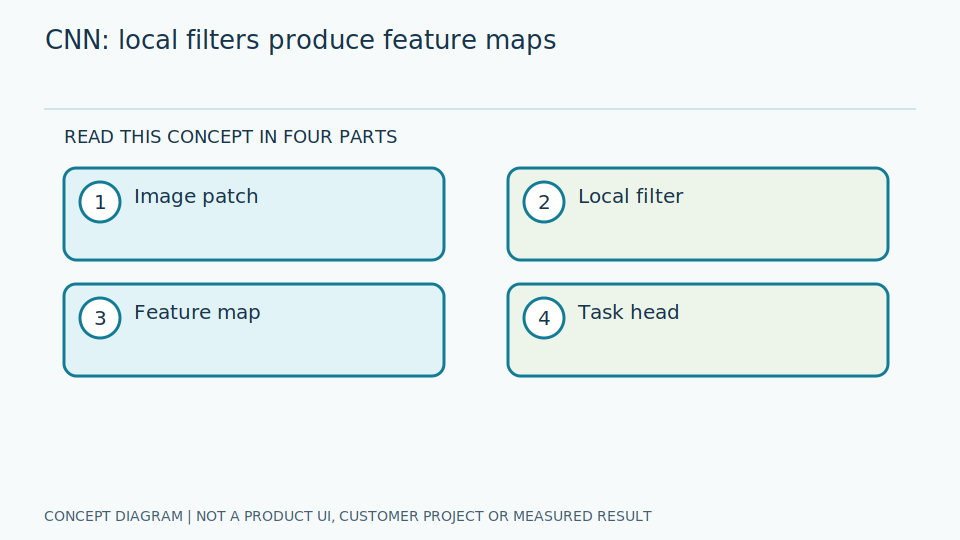Click the horizontal divider under the title
The image size is (960, 540).
point(480,109)
